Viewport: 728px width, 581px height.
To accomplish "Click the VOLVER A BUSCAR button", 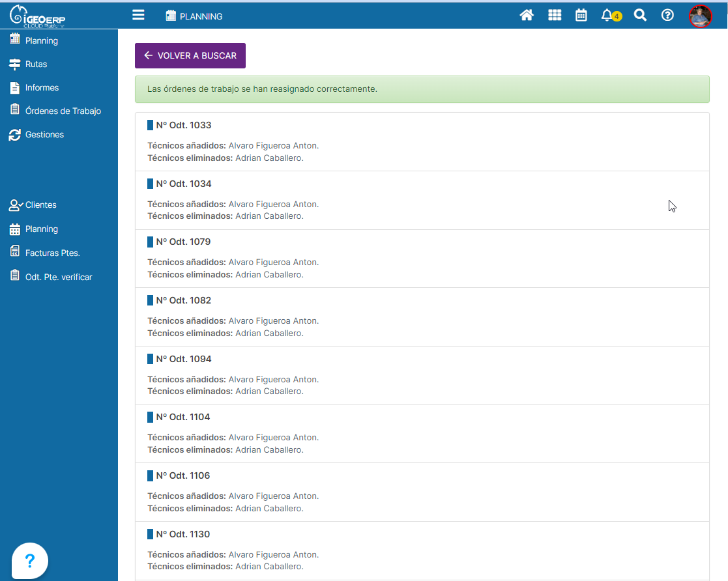I will pyautogui.click(x=190, y=55).
